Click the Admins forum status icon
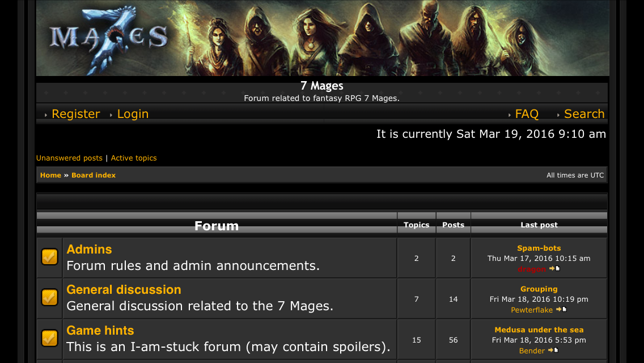The image size is (644, 363). click(49, 257)
